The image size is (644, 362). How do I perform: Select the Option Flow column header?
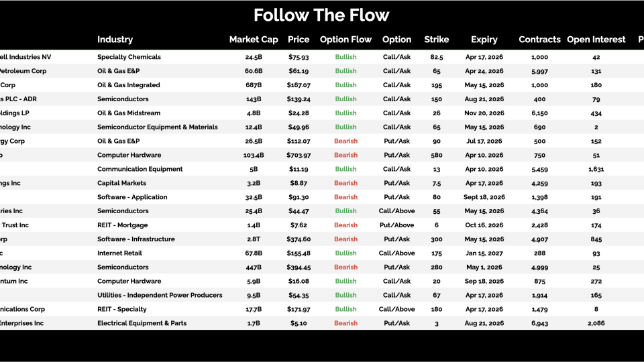click(x=345, y=40)
